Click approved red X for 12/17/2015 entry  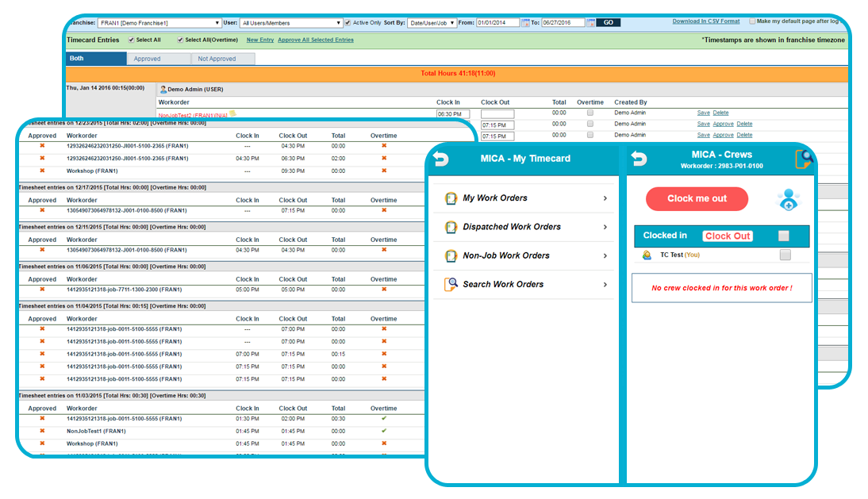coord(42,210)
